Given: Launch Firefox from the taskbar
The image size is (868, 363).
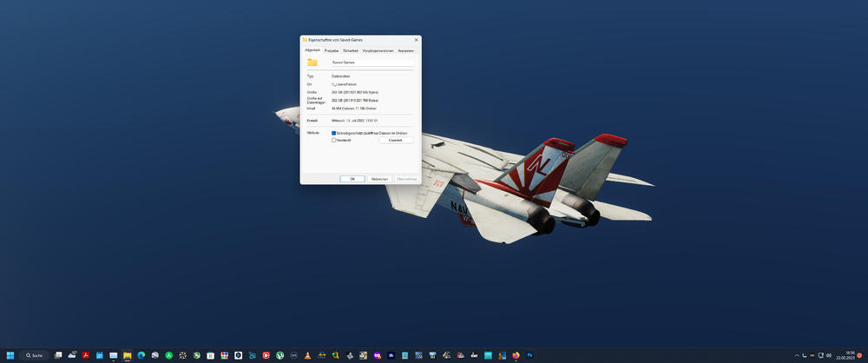Looking at the screenshot, I should coord(516,355).
